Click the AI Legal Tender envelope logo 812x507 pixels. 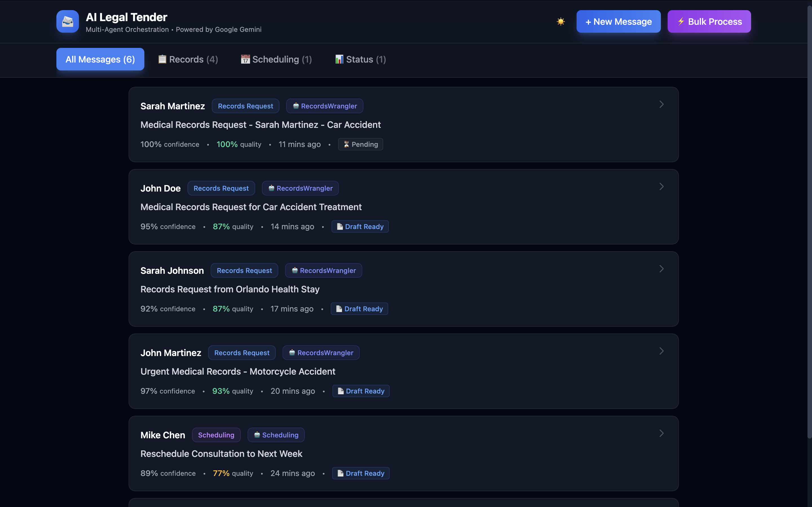(x=67, y=21)
